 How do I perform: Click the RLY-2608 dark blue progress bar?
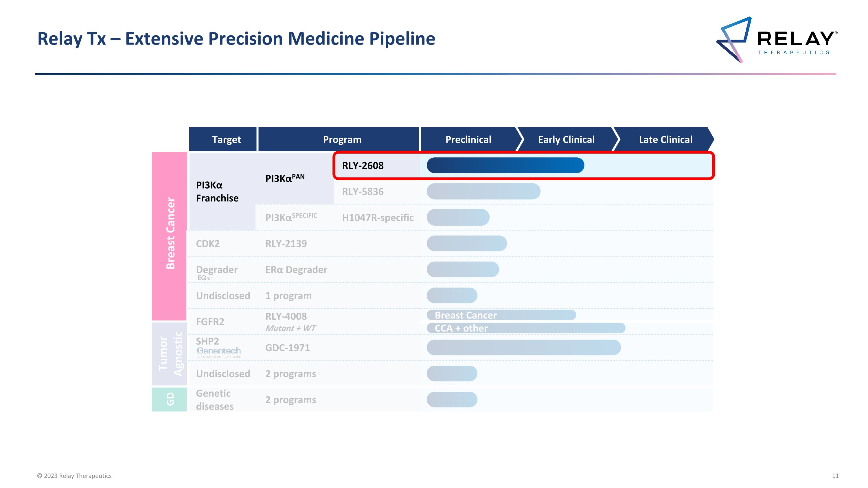505,165
